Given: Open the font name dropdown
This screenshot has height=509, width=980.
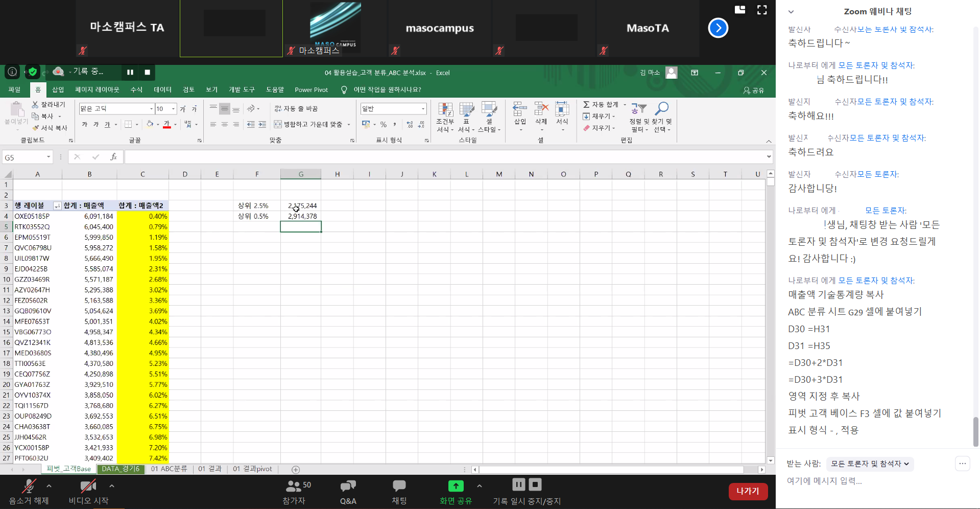Looking at the screenshot, I should coord(151,109).
